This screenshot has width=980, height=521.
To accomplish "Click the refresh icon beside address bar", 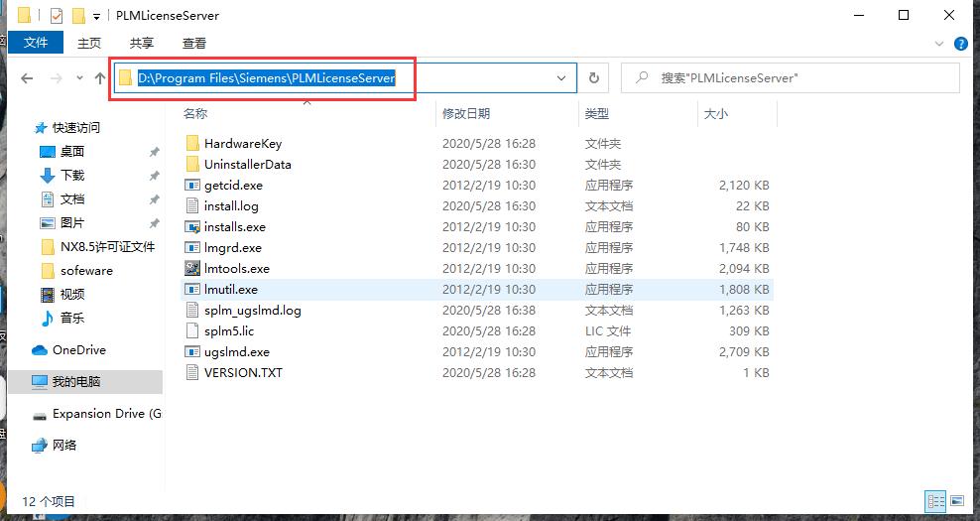I will pos(594,78).
